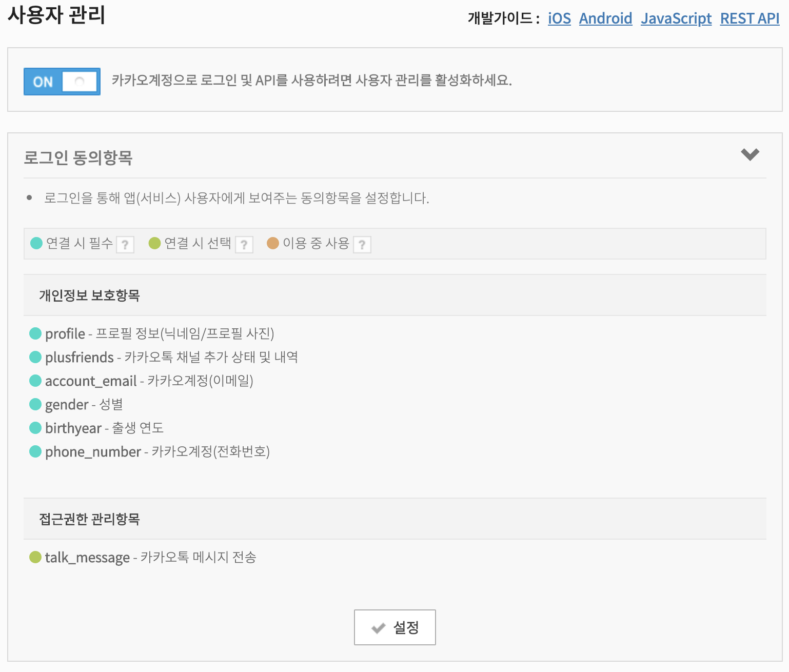Click the checkmark icon inside 설정 button

click(378, 627)
